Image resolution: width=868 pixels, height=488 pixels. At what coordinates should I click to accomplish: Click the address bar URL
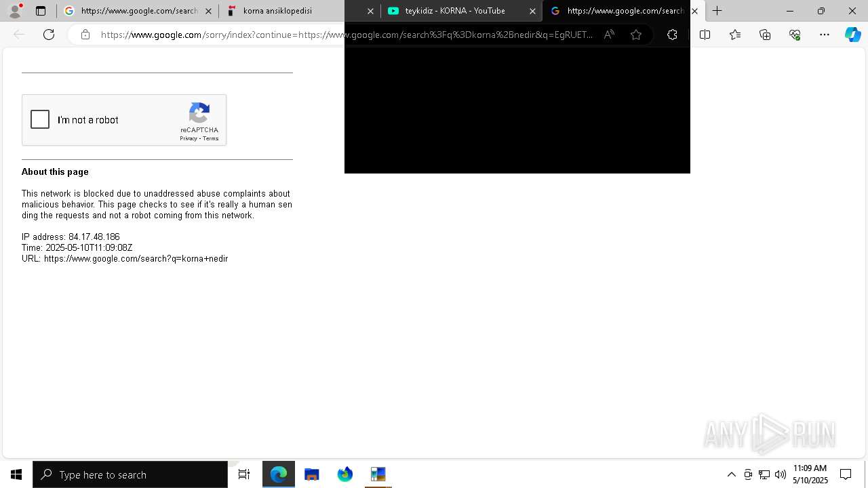point(347,35)
